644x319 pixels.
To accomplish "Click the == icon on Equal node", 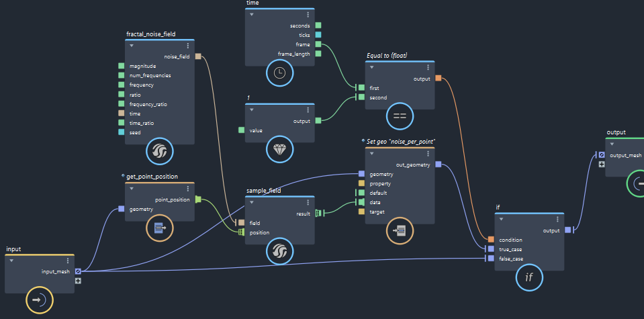I will coord(400,116).
